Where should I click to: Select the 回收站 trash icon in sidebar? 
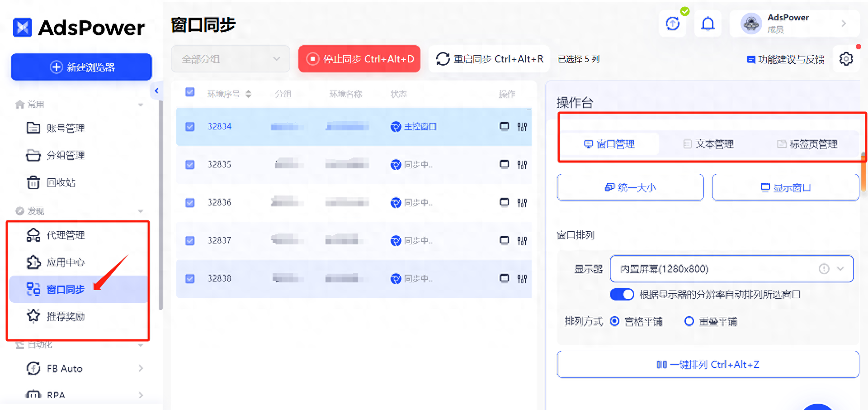(33, 183)
